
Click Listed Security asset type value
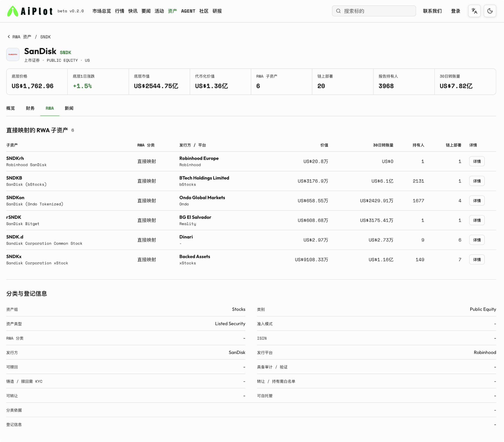coord(230,324)
